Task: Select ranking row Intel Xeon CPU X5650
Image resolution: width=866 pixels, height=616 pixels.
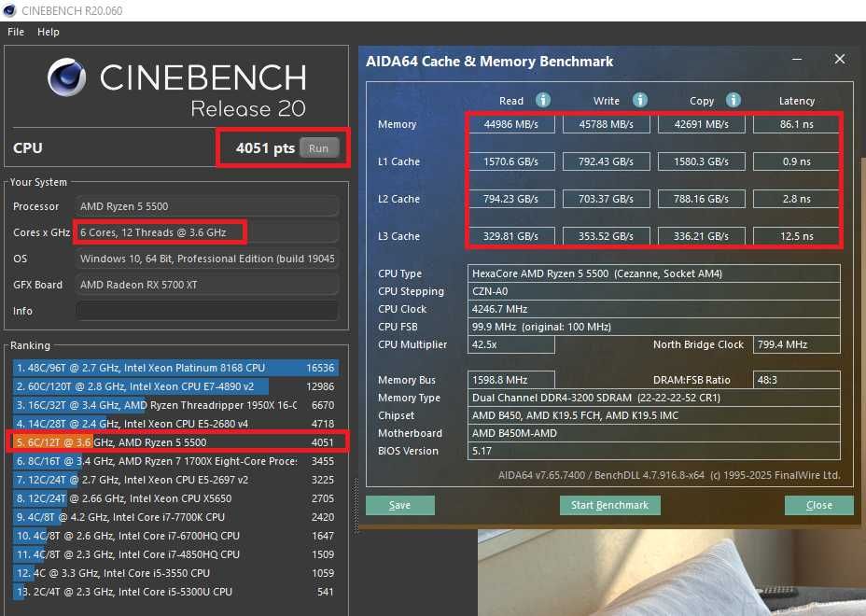Action: (175, 498)
